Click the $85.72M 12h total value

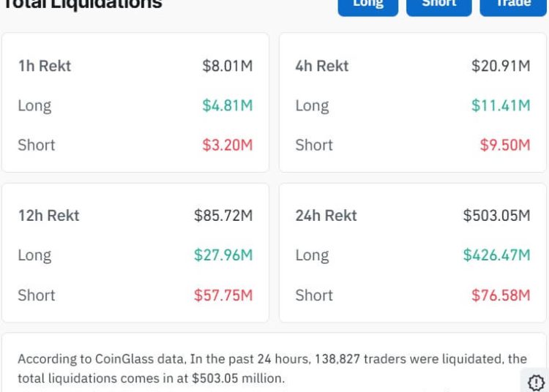(x=223, y=216)
